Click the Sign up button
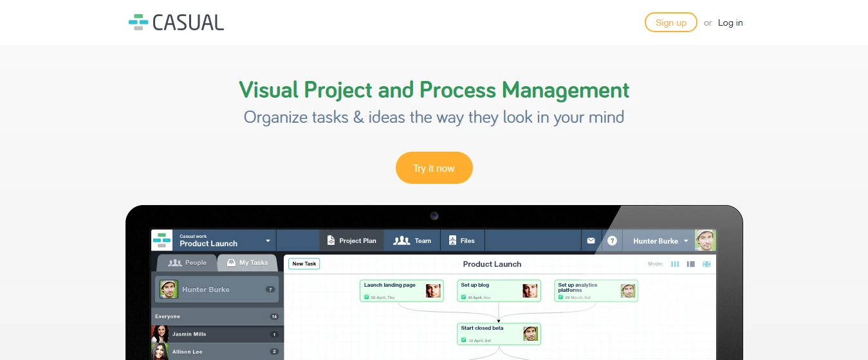The width and height of the screenshot is (868, 360). (670, 22)
